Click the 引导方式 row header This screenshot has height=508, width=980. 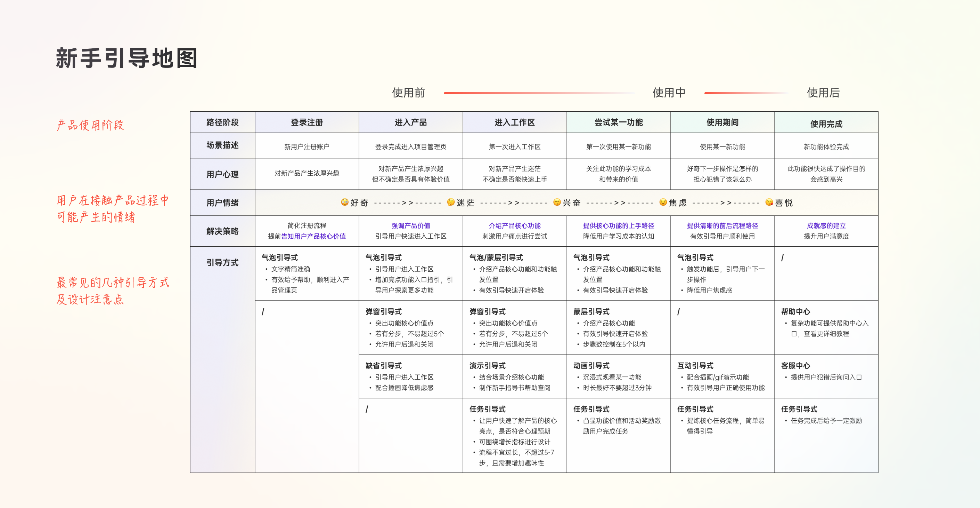point(222,262)
